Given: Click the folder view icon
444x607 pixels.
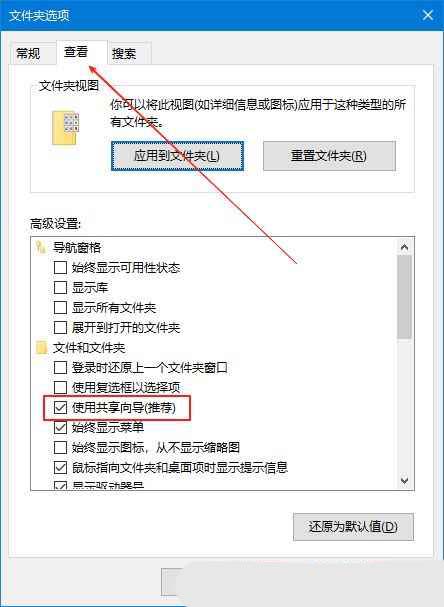Looking at the screenshot, I should 65,128.
